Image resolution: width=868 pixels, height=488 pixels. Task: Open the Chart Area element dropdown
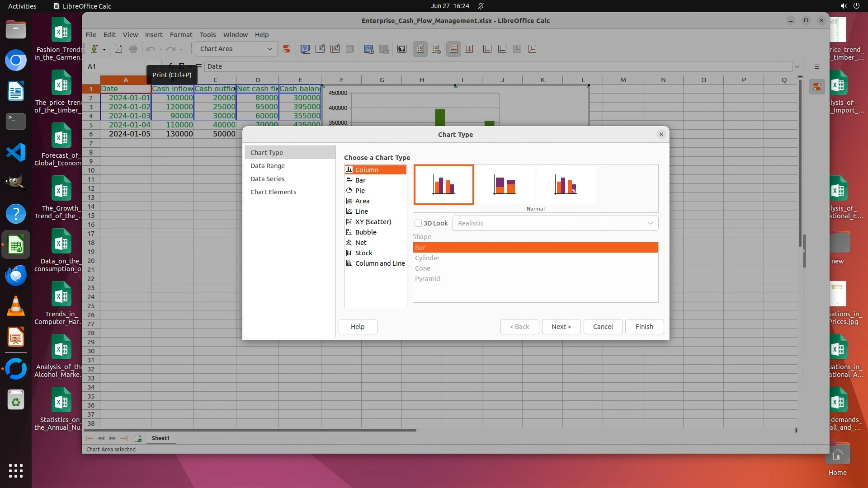point(269,49)
